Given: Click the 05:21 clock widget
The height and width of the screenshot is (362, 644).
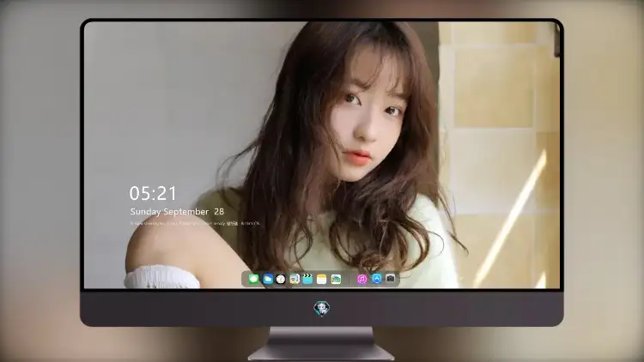Looking at the screenshot, I should pyautogui.click(x=153, y=193).
